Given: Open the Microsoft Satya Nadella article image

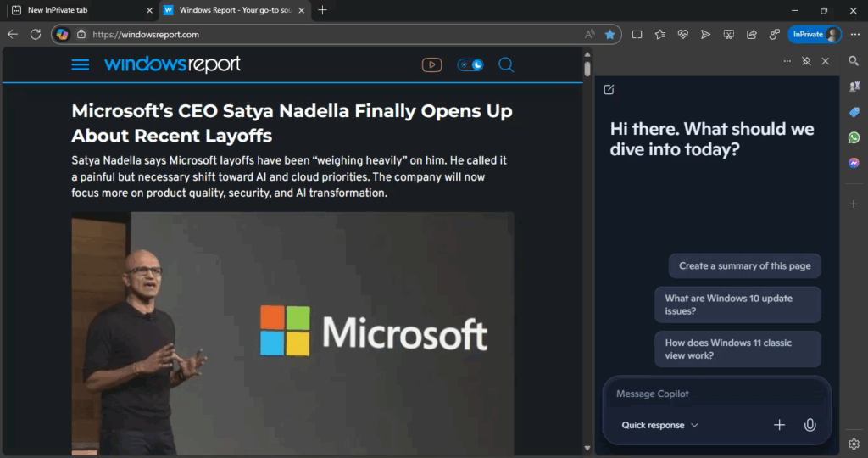Looking at the screenshot, I should pyautogui.click(x=292, y=333).
